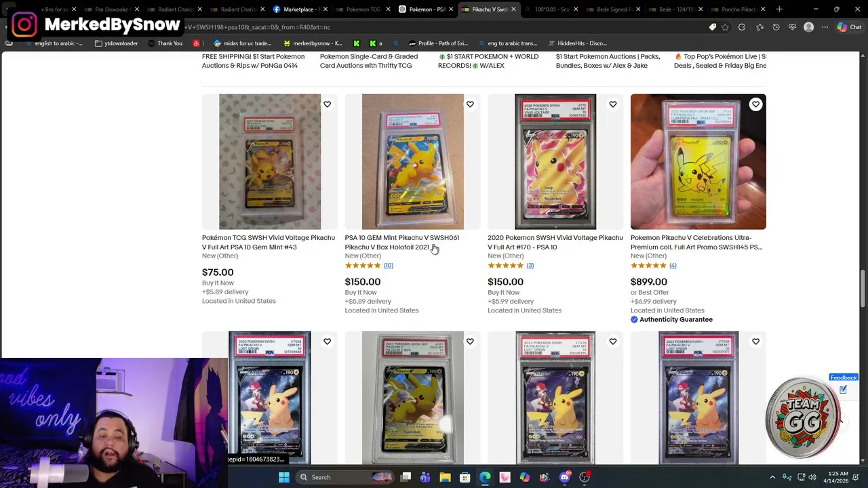Screen dimensions: 868x488
Task: Click the Windows Start button
Action: coord(284,477)
